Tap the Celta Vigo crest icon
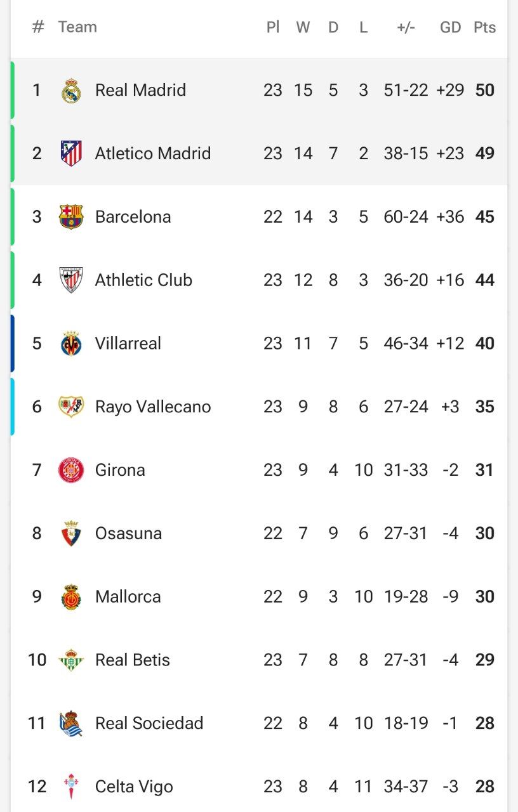Screen dimensions: 518x812 [x=71, y=787]
